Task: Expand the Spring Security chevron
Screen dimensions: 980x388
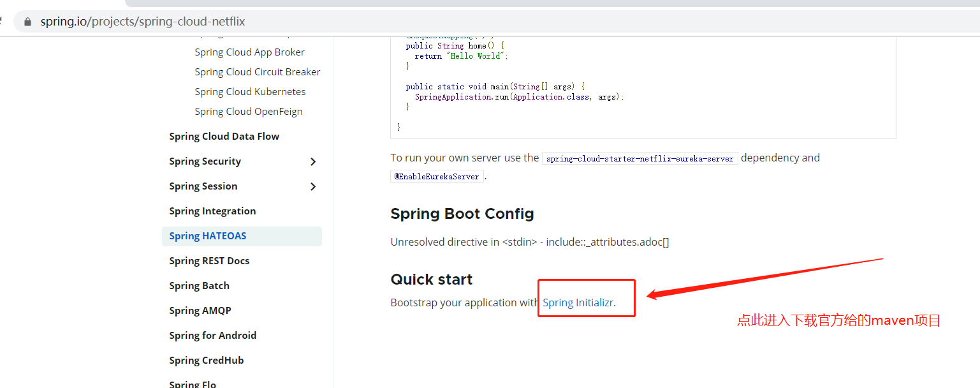Action: (x=313, y=161)
